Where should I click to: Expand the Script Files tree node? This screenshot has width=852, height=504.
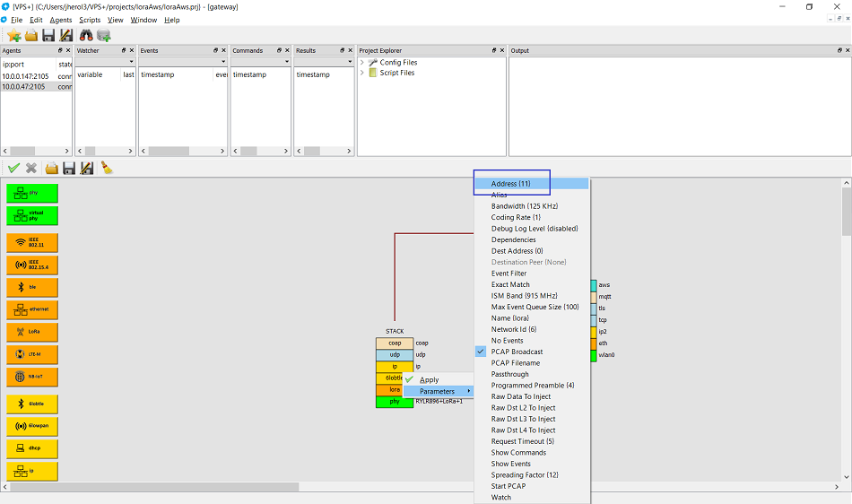[362, 73]
